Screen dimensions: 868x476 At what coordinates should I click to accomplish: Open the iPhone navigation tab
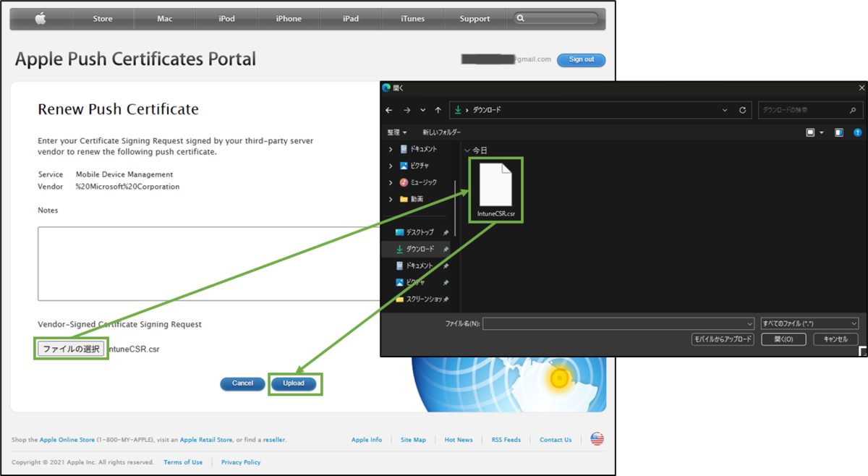pos(289,19)
